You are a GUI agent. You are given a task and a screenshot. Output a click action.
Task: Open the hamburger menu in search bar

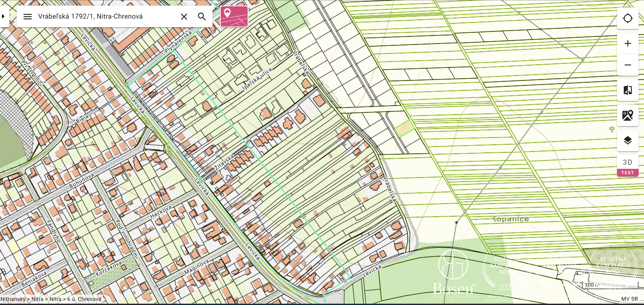tap(27, 16)
